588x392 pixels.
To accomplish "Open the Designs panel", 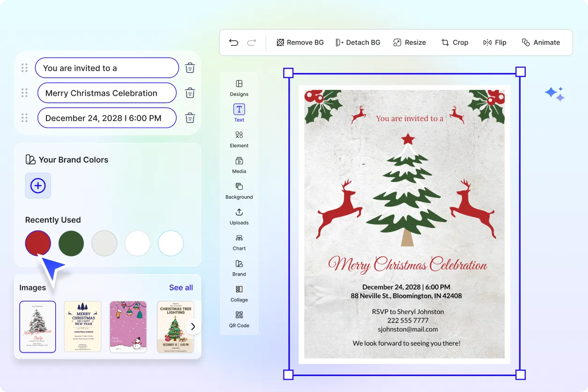I will [x=239, y=88].
